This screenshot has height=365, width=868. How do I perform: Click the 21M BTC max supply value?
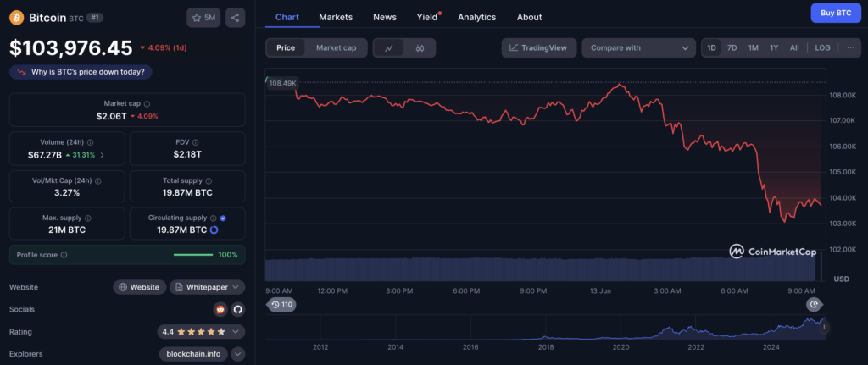coord(67,230)
